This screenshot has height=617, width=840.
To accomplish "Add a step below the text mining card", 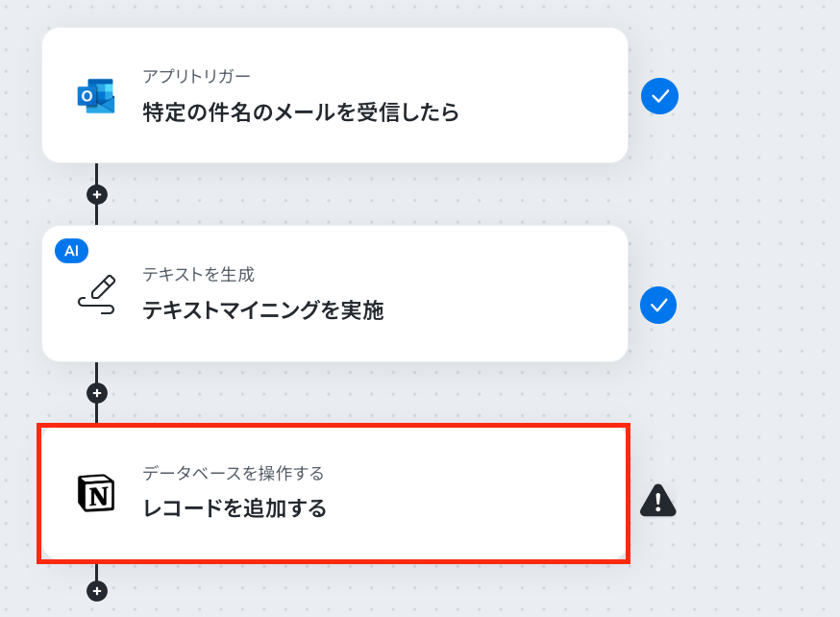I will [97, 393].
